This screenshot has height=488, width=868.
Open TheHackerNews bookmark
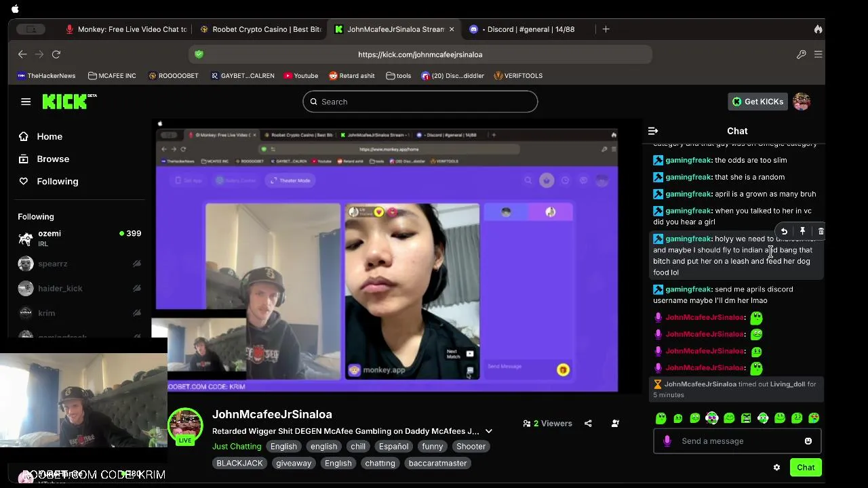point(46,76)
